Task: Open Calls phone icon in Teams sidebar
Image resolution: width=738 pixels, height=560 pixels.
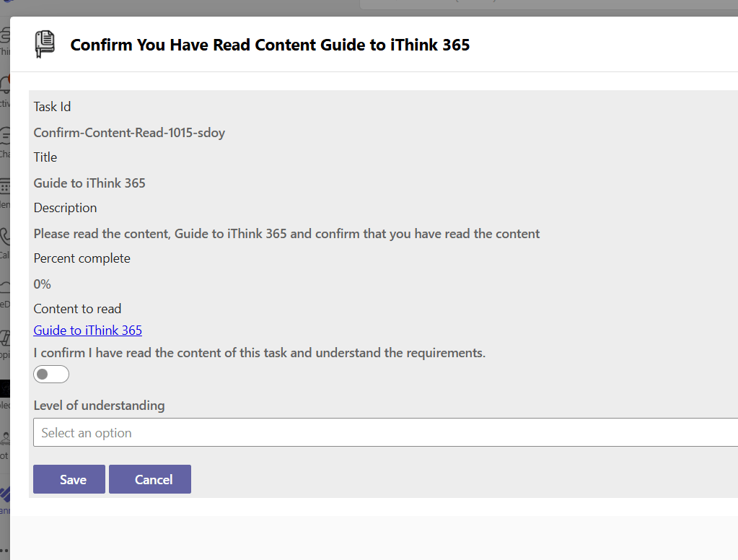Action: [x=5, y=237]
